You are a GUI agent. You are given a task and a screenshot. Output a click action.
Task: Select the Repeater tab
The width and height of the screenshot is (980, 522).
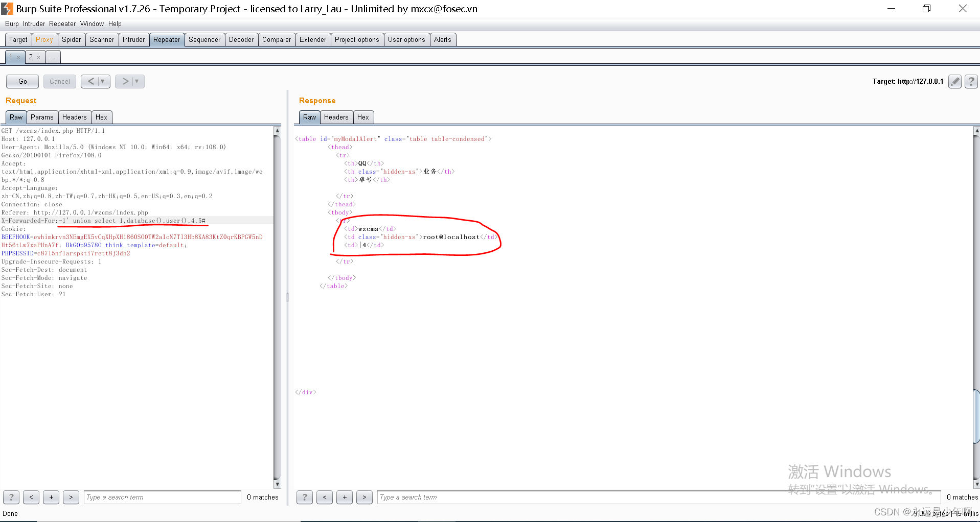(167, 40)
